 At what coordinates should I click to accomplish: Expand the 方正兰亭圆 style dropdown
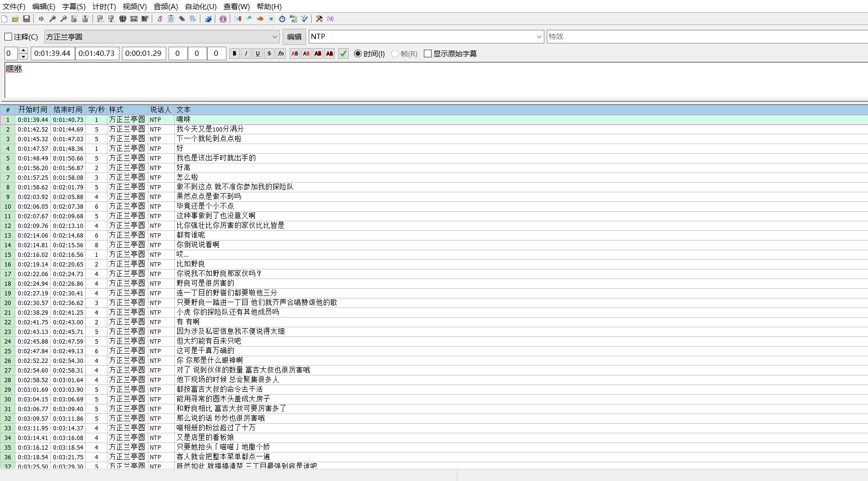point(275,37)
